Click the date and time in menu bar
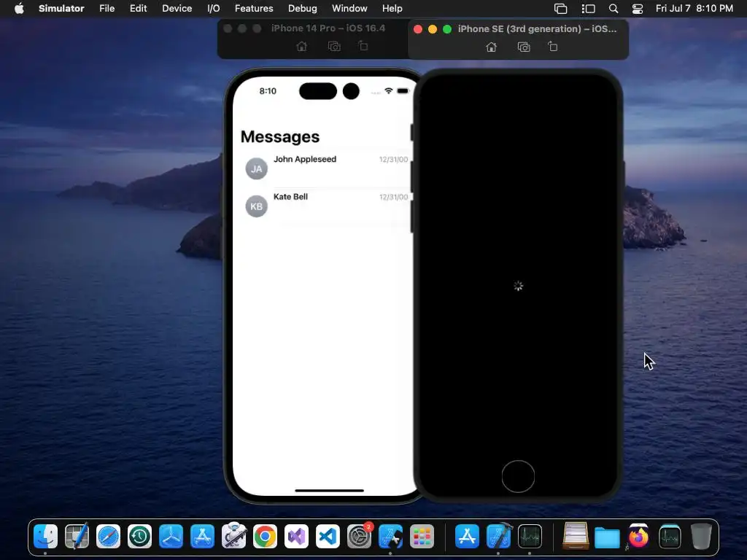 click(x=694, y=9)
